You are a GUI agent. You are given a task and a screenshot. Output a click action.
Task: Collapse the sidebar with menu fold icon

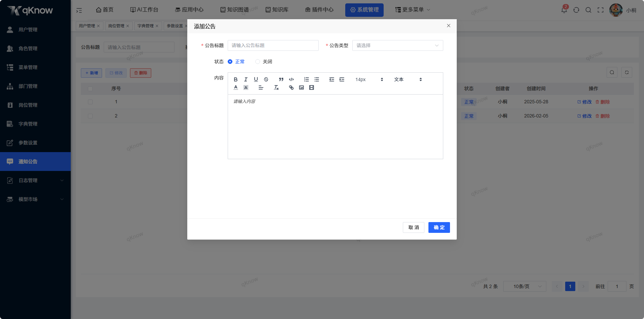coord(79,10)
